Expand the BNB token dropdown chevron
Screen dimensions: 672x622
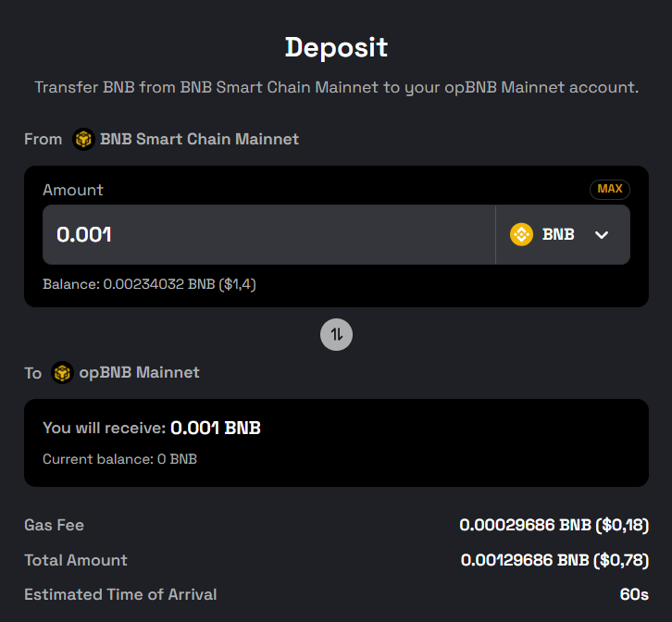click(x=602, y=234)
